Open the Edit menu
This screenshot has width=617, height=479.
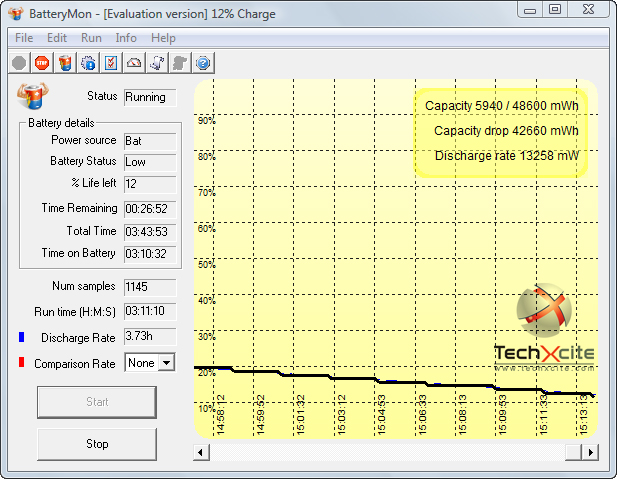[57, 38]
